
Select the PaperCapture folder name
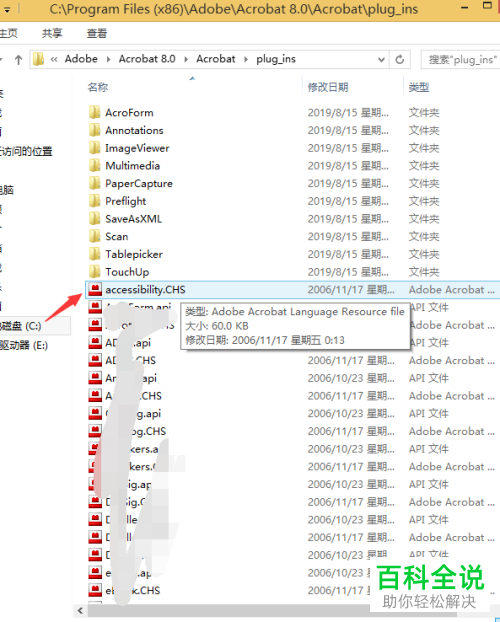coord(139,183)
